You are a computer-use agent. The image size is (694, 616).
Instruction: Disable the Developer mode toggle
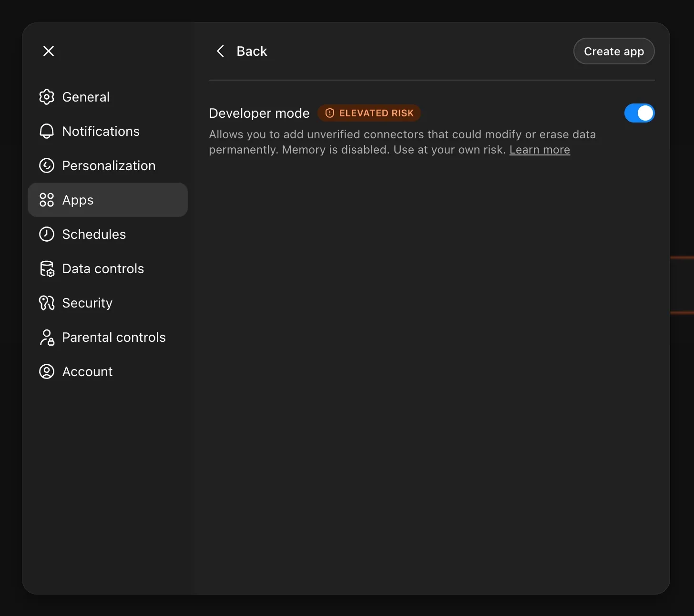tap(640, 113)
